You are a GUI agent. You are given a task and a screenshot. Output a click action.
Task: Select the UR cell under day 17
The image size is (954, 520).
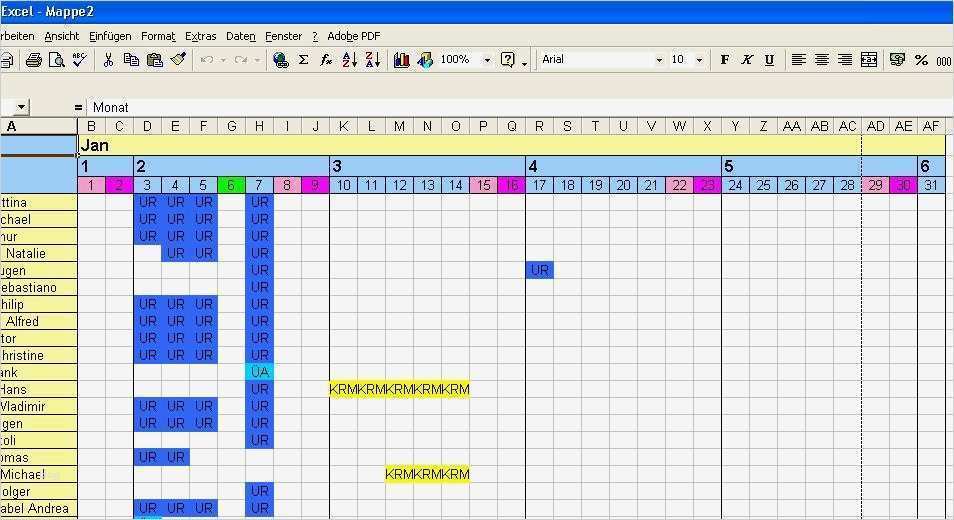tap(539, 269)
